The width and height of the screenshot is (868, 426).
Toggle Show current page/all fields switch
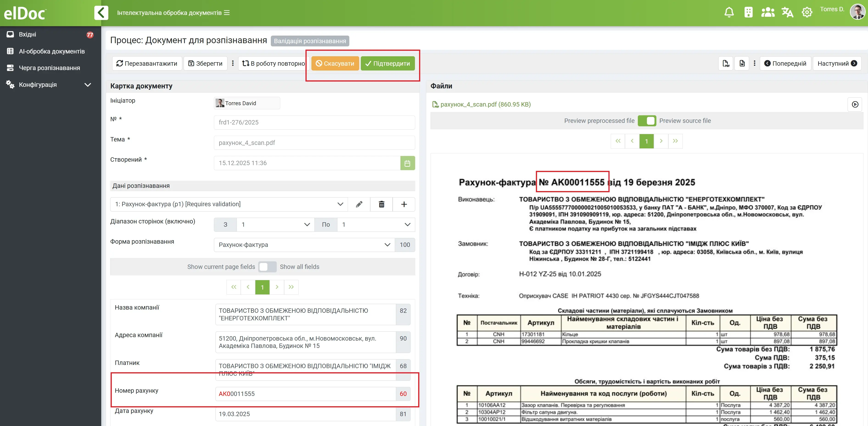[x=267, y=267]
